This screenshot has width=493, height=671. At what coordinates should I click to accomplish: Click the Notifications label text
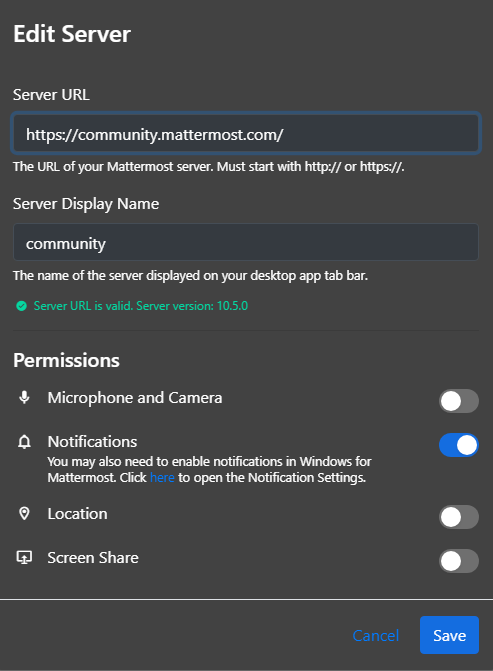pos(92,442)
